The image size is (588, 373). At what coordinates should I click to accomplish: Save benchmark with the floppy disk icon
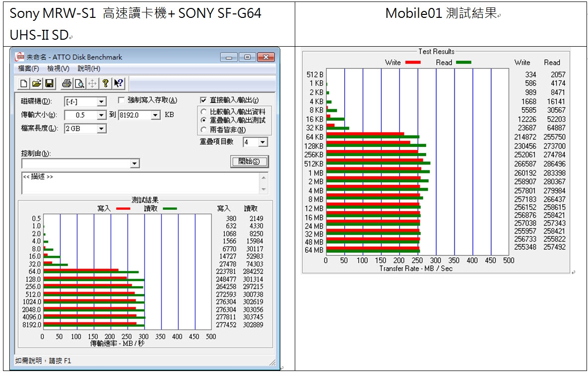(49, 83)
